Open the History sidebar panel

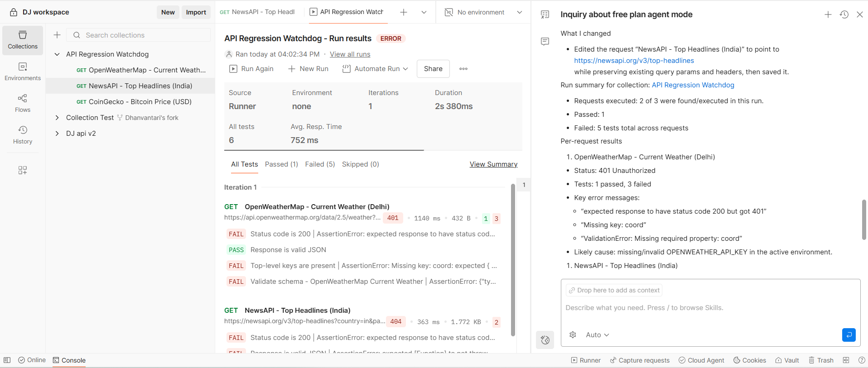(x=23, y=135)
